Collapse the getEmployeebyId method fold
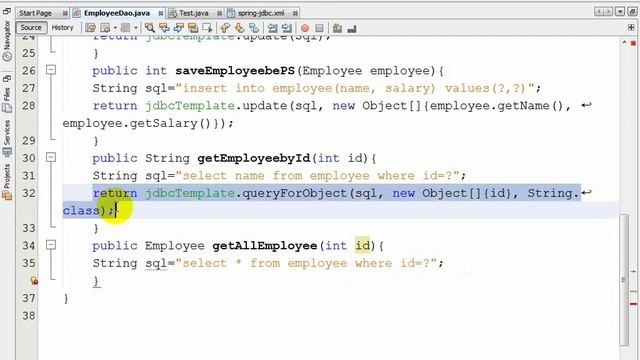The image size is (640, 360). coord(51,157)
